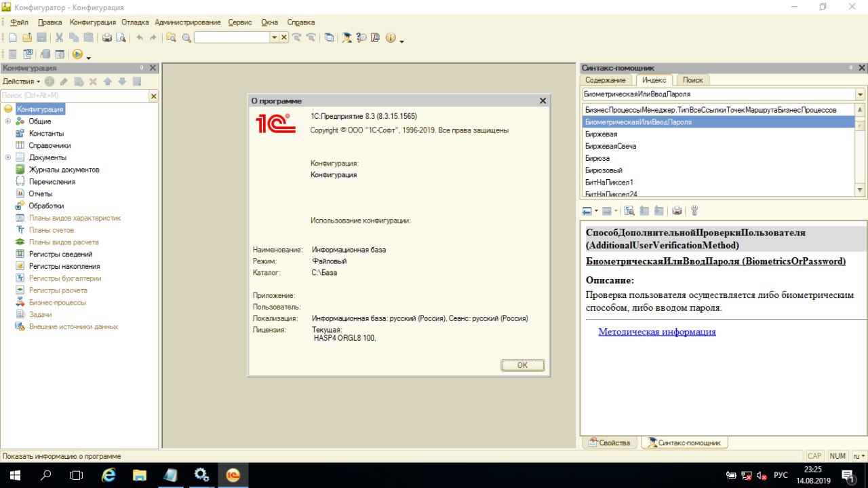868x488 pixels.
Task: Open dropdown arrow beside debugging play icon
Action: pyautogui.click(x=88, y=58)
